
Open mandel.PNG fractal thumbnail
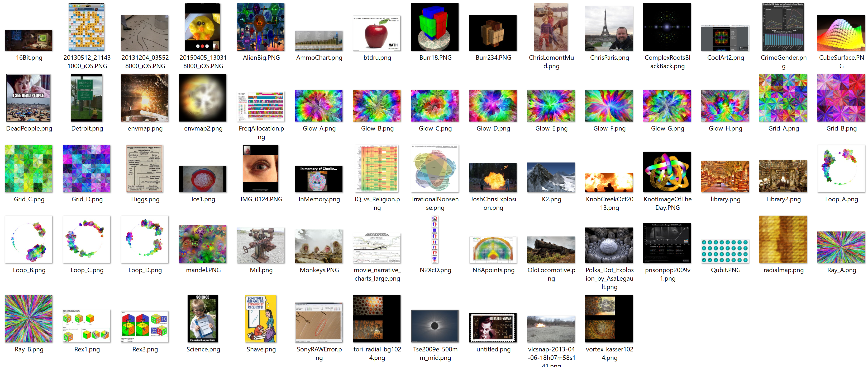(203, 244)
